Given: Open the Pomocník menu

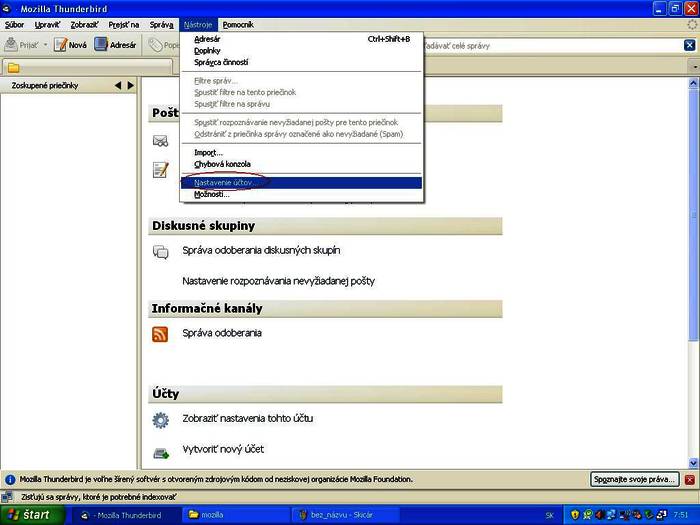Looking at the screenshot, I should 238,25.
